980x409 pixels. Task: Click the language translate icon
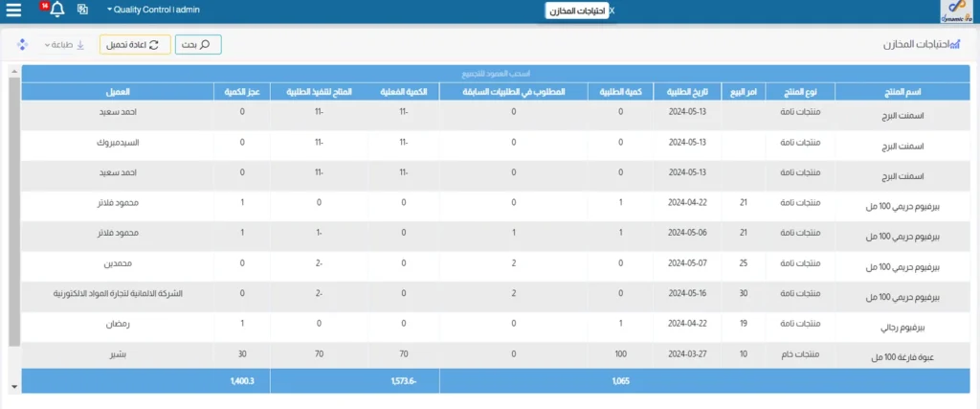click(x=82, y=10)
